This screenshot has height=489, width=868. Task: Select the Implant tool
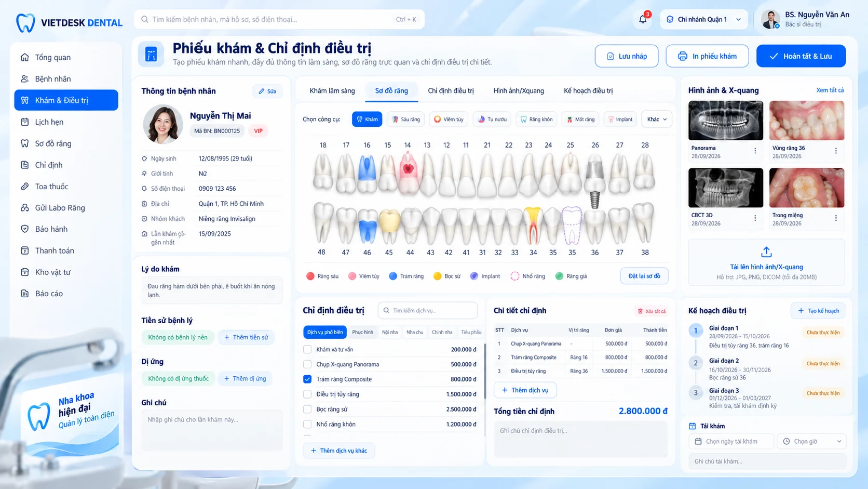[x=620, y=119]
